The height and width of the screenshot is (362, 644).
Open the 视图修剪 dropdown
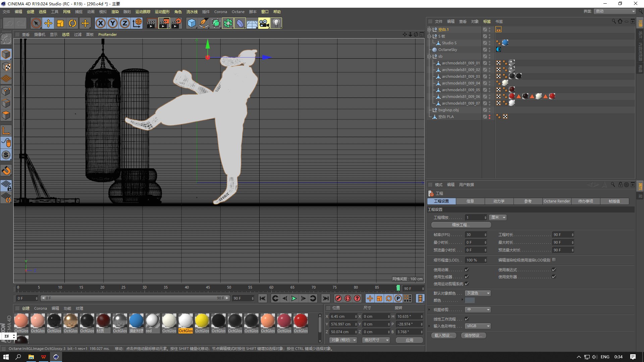tap(478, 310)
